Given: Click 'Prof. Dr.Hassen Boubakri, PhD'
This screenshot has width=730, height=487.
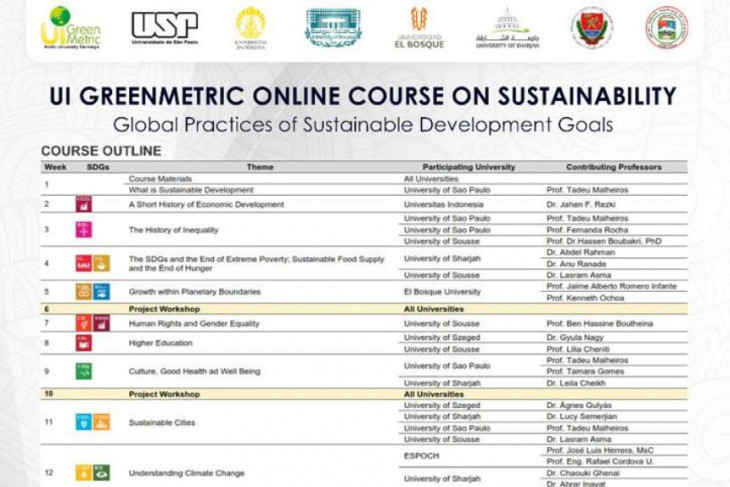Looking at the screenshot, I should [604, 241].
